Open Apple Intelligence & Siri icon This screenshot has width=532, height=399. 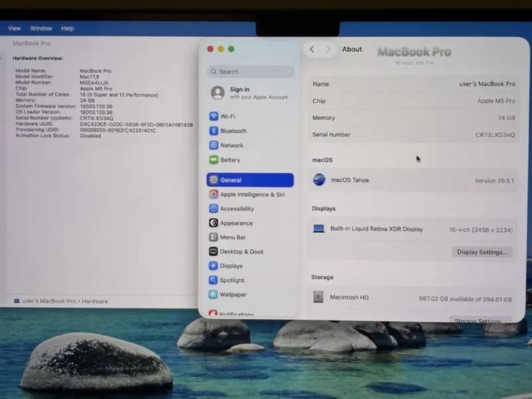213,194
